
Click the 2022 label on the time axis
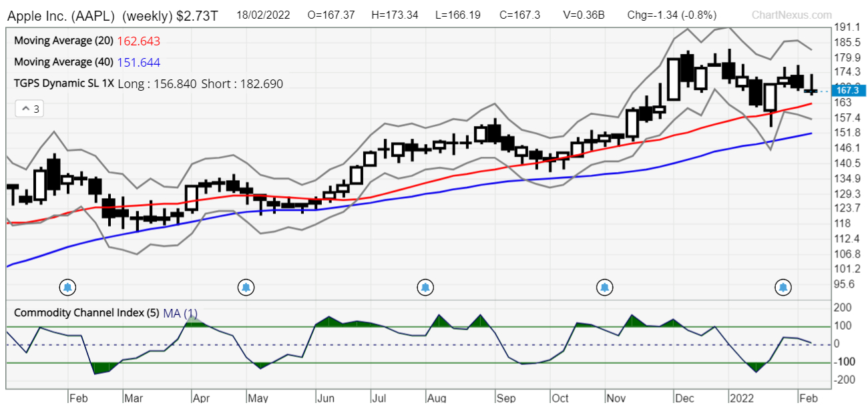click(742, 398)
